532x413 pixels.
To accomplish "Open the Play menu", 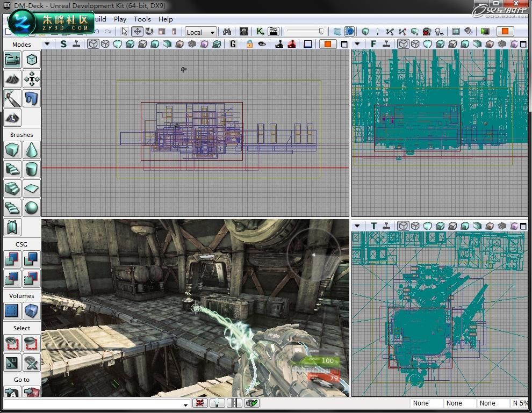I will (x=120, y=19).
